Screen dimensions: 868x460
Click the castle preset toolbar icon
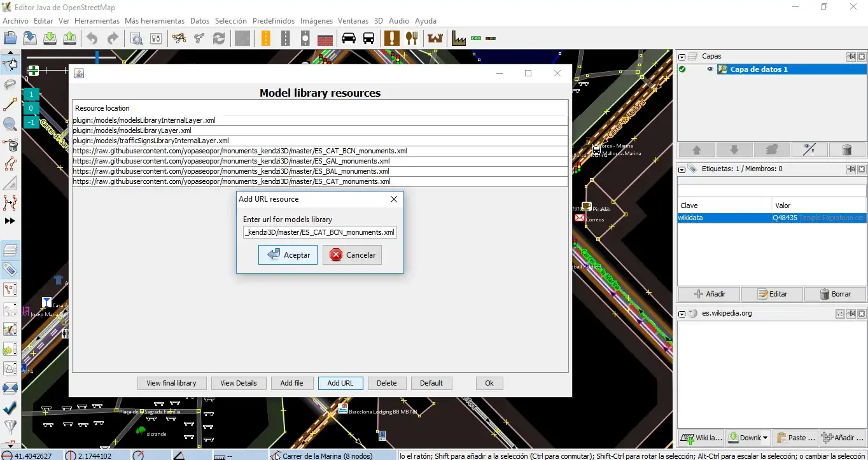(x=435, y=38)
